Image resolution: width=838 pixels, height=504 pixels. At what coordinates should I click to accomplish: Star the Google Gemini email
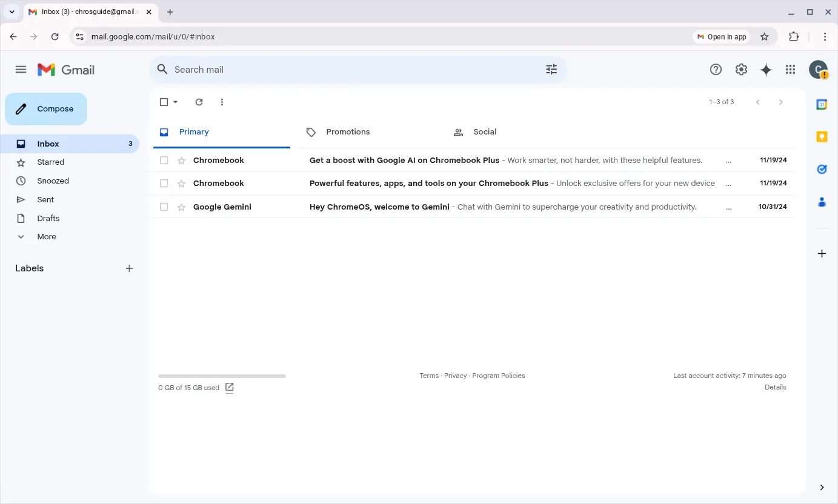[181, 207]
